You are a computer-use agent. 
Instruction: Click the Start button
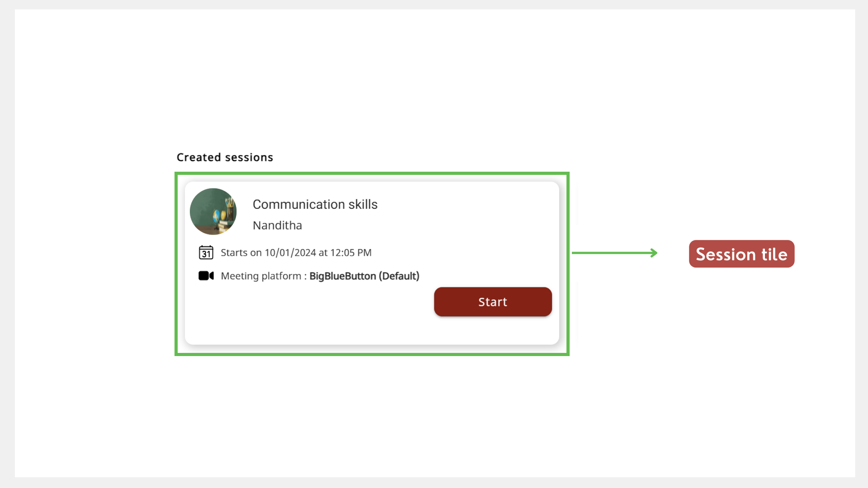click(x=493, y=302)
